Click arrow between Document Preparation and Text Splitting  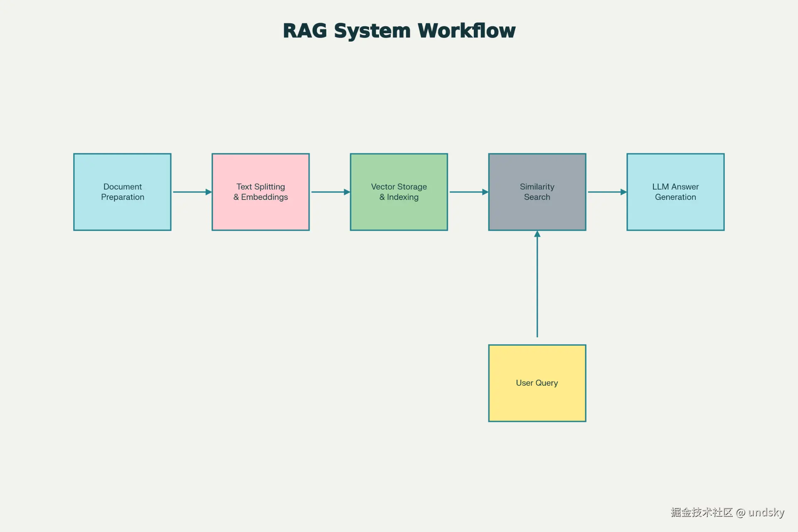coord(189,192)
